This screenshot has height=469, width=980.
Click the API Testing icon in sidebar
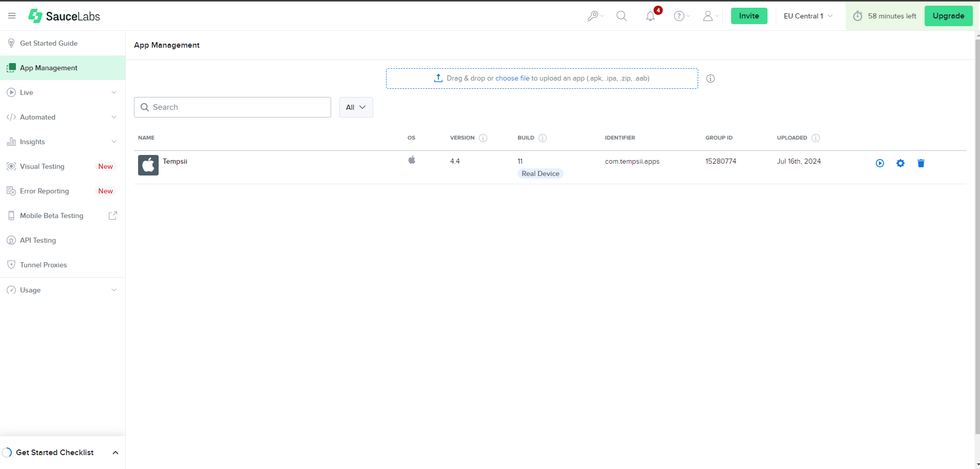11,240
